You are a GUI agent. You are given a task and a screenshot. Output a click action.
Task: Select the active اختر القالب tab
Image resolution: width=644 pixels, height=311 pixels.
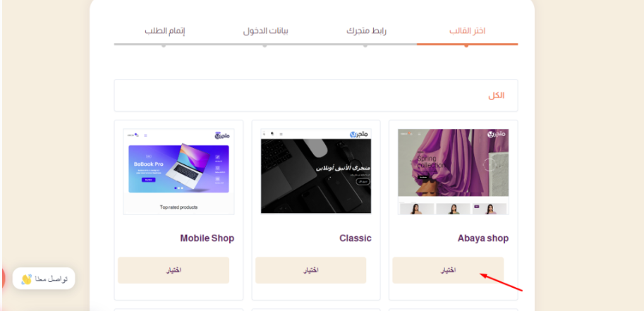click(467, 31)
